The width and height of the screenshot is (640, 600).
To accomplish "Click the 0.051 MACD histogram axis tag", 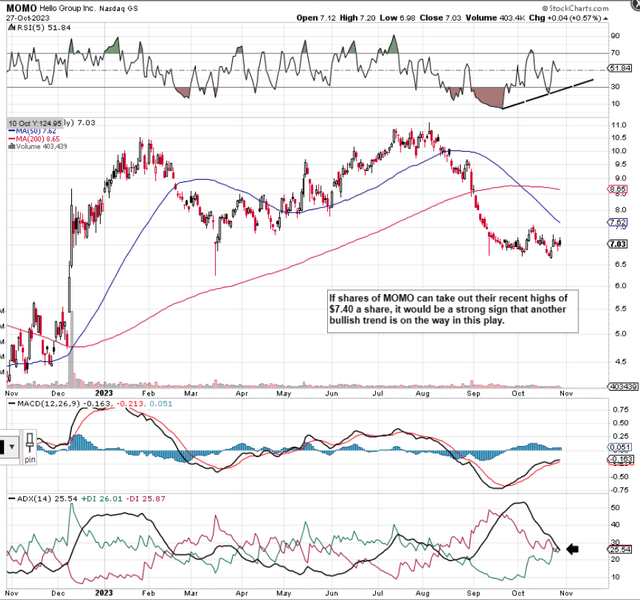I will 620,448.
